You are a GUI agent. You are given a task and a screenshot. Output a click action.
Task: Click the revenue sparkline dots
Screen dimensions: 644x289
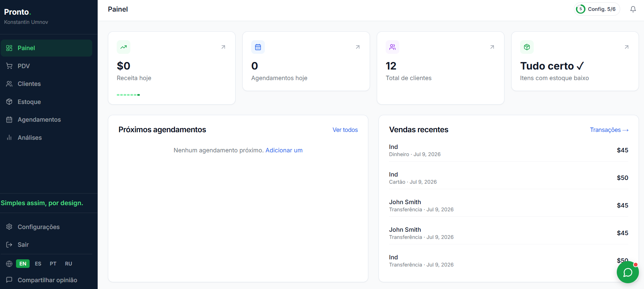(x=128, y=95)
